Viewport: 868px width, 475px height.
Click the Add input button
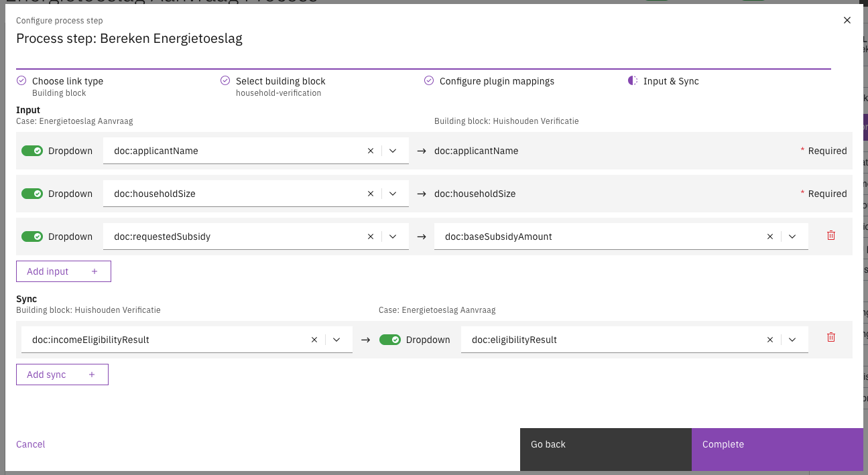click(x=63, y=271)
